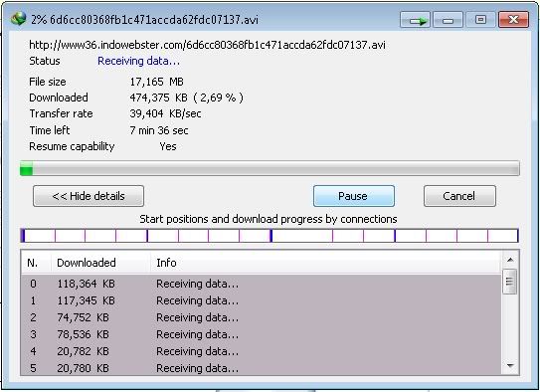Click the N. column header

pos(36,263)
